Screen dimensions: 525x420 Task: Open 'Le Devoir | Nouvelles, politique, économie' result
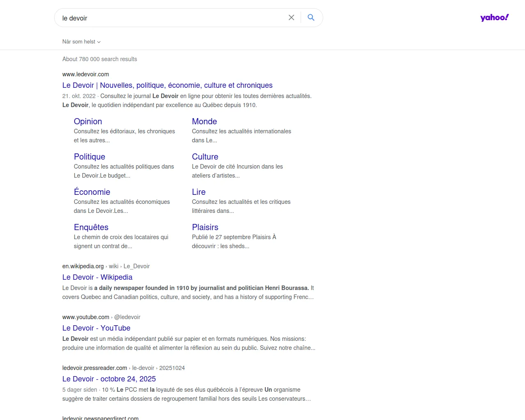(167, 85)
